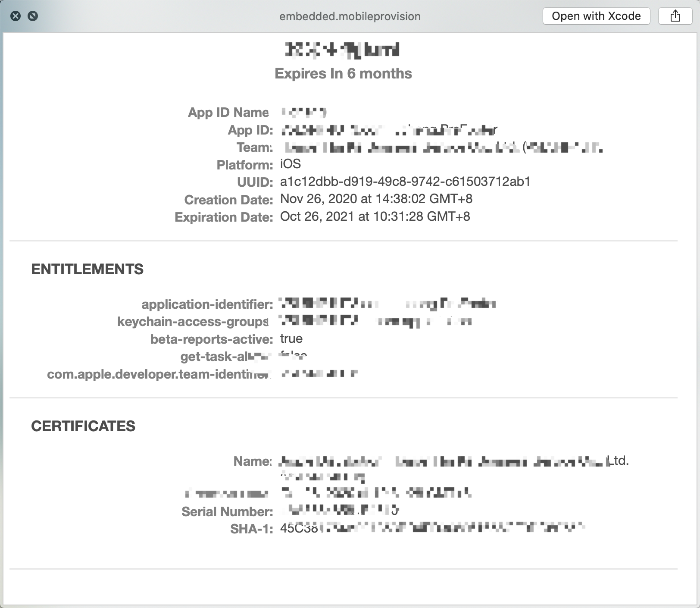Click the application-identifier entitlement label
The image size is (700, 608).
tap(207, 303)
